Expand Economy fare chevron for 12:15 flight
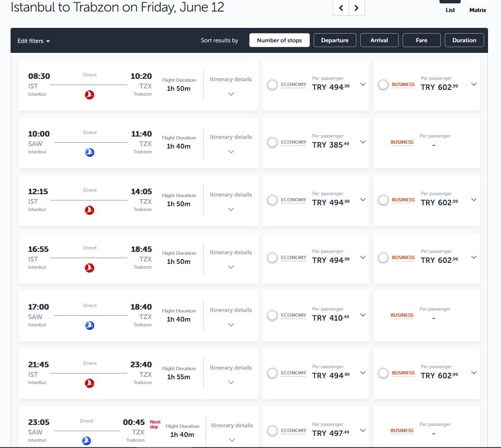 click(x=363, y=199)
